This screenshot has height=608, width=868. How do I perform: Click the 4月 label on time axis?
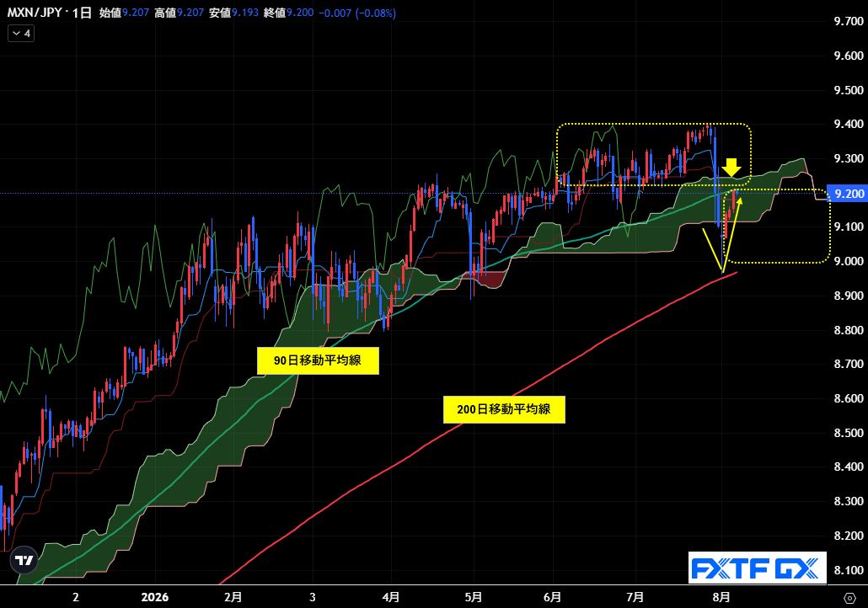391,598
